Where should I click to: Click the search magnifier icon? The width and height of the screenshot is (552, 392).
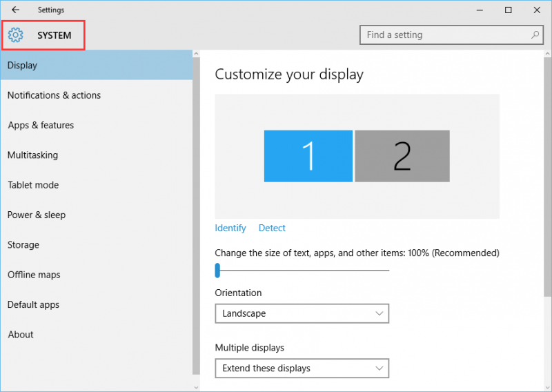tap(535, 35)
